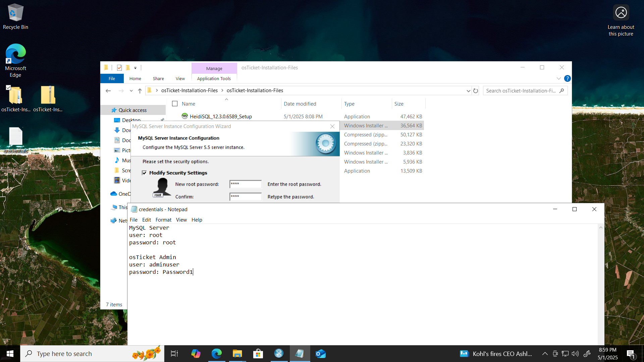Open network settings tray icon
This screenshot has width=644, height=362.
tap(565, 354)
